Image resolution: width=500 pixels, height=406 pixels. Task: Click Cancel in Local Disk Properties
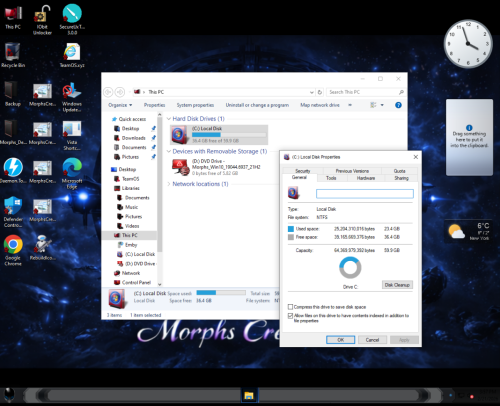coord(372,340)
